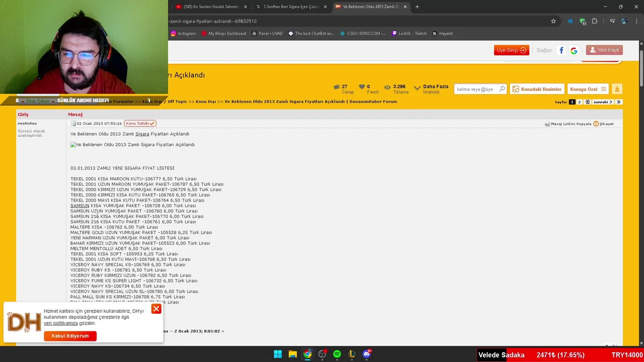Open the veri politikamıza link
Screen dimensions: 644x362
click(x=60, y=323)
